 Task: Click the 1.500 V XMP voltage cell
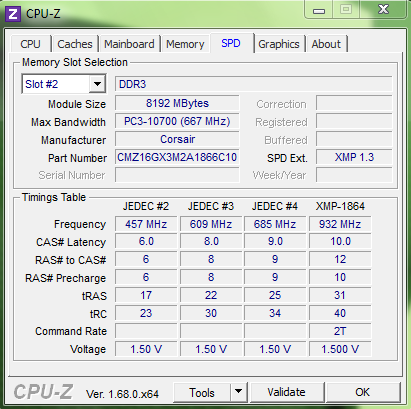tap(340, 349)
